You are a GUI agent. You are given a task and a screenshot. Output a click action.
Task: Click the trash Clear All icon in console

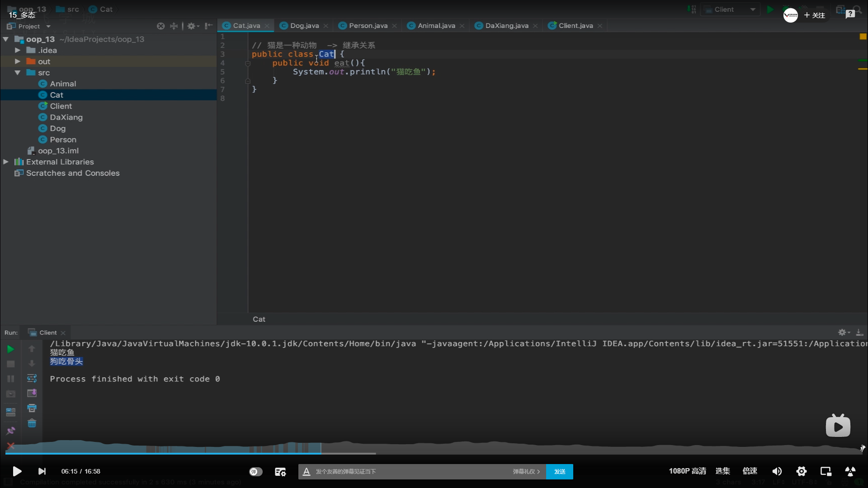(x=32, y=424)
